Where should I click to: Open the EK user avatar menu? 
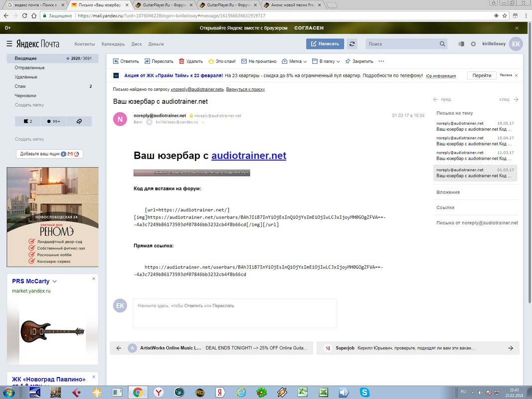[516, 44]
